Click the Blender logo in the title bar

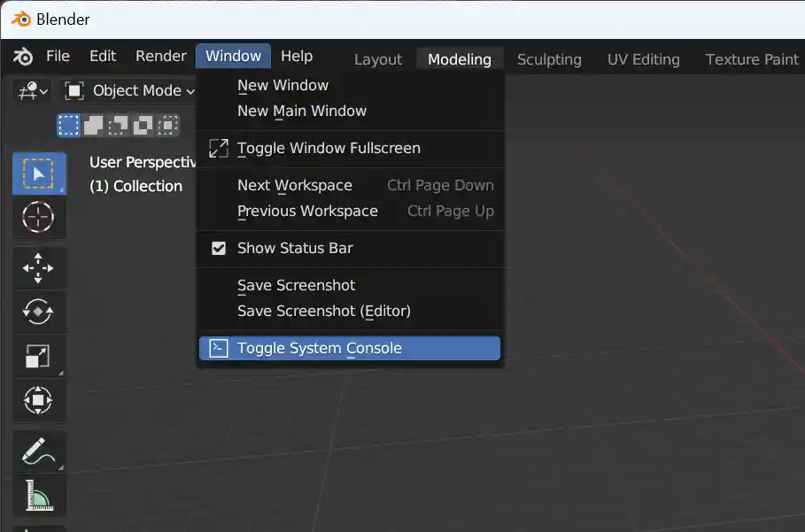click(x=21, y=19)
